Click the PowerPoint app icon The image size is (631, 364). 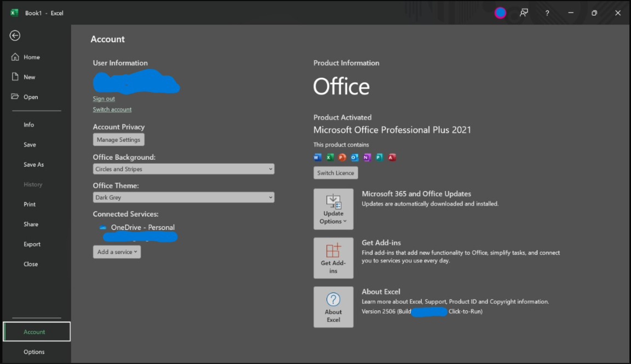pyautogui.click(x=342, y=157)
